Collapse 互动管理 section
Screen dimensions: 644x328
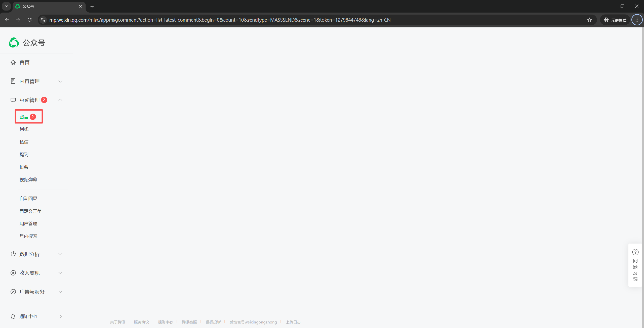[x=60, y=100]
